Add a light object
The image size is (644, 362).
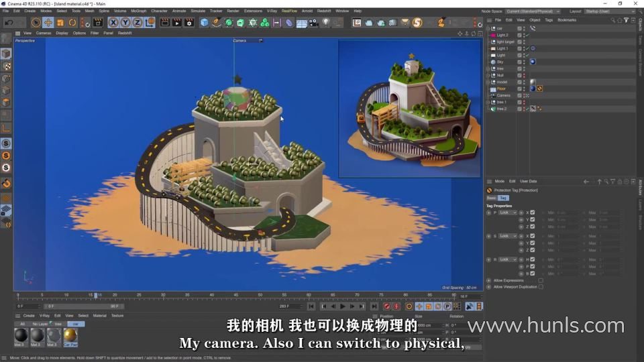click(326, 23)
